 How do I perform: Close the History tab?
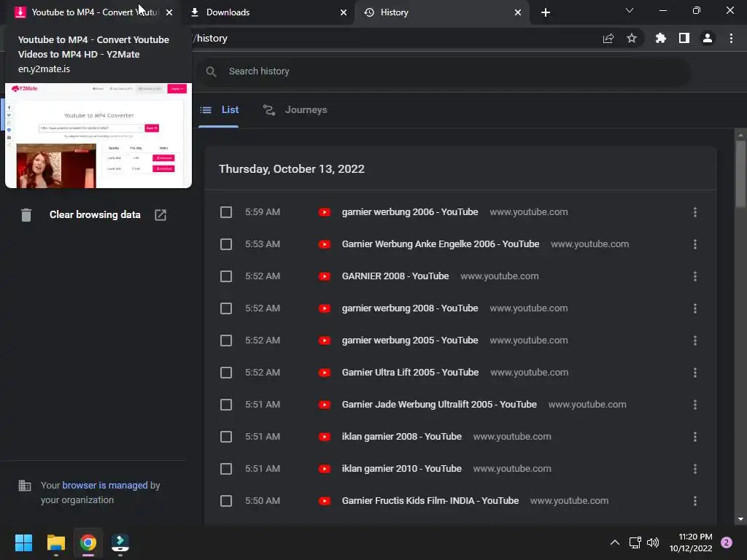(x=518, y=12)
